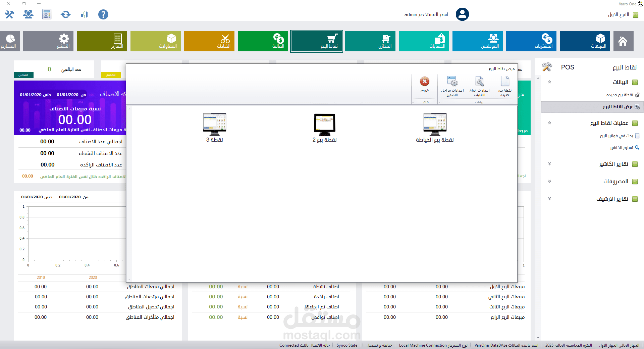Click VarroOne_DataBAse name in status bar
This screenshot has height=349, width=644.
(506, 345)
